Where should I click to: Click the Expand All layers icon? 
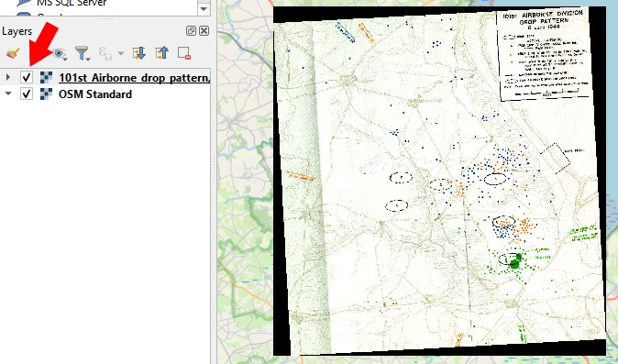click(138, 53)
